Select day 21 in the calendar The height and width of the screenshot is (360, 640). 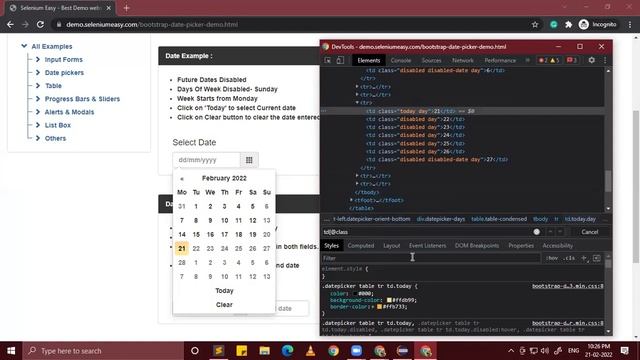182,248
